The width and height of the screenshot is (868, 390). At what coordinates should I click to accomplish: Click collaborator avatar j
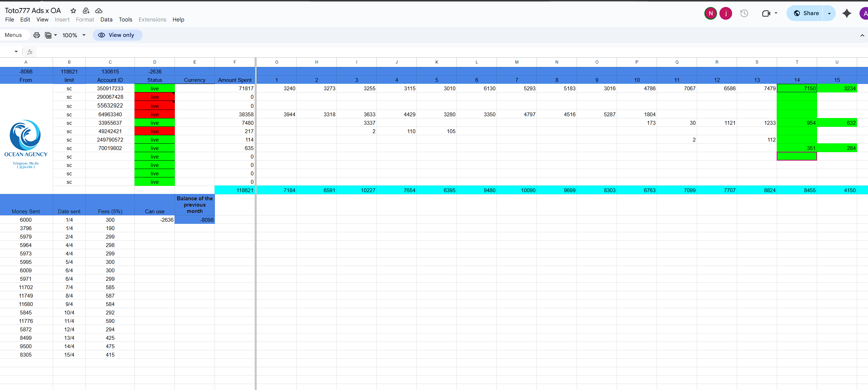tap(726, 13)
